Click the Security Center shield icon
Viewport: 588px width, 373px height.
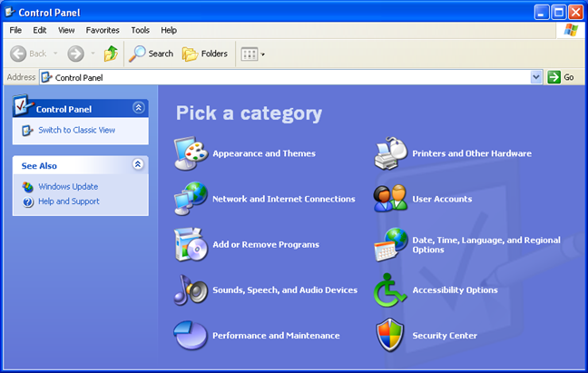391,336
